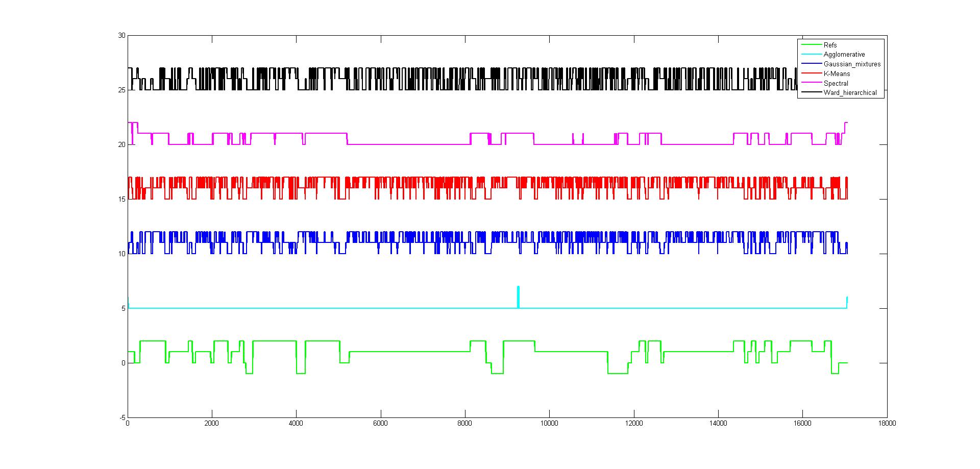Viewport: 980px width, 469px height.
Task: Click the tall cyan spike on Agglomerative line
Action: coord(518,296)
